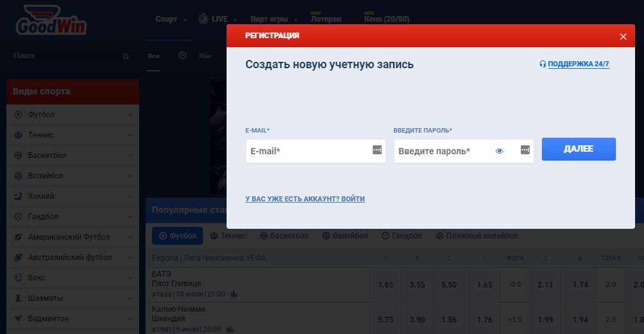
Task: Click the ДАЛЕЕ button
Action: (x=578, y=149)
